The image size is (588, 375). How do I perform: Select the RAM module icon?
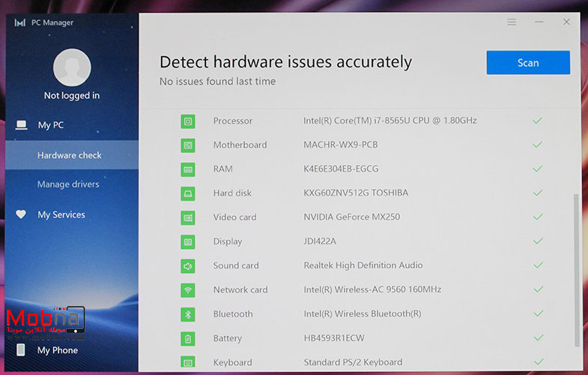tap(188, 169)
